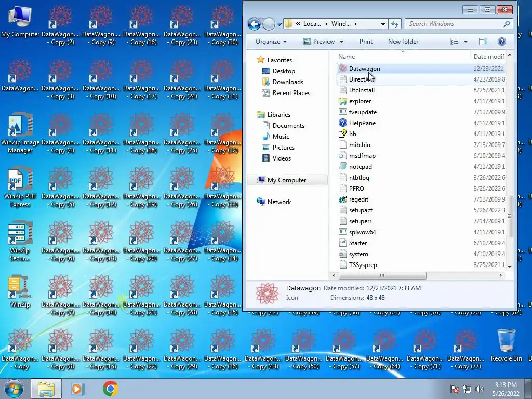The width and height of the screenshot is (532, 399).
Task: Click the file list scroll down arrow
Action: [509, 267]
